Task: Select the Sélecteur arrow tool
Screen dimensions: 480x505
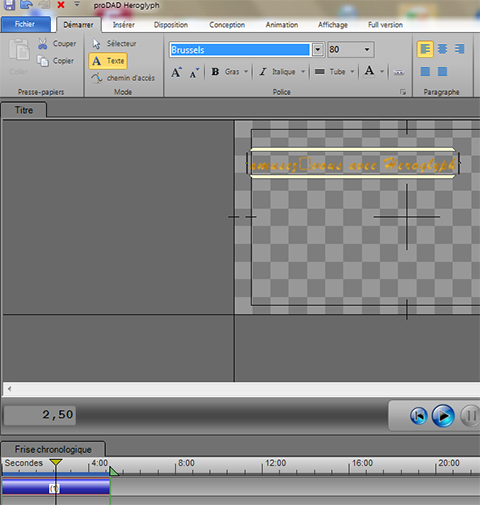Action: pos(114,44)
